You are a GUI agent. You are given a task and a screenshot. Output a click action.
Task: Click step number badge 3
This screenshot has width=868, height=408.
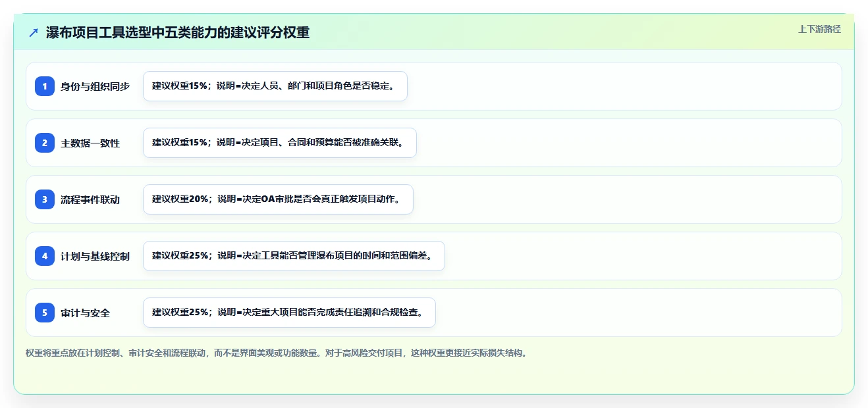tap(45, 199)
